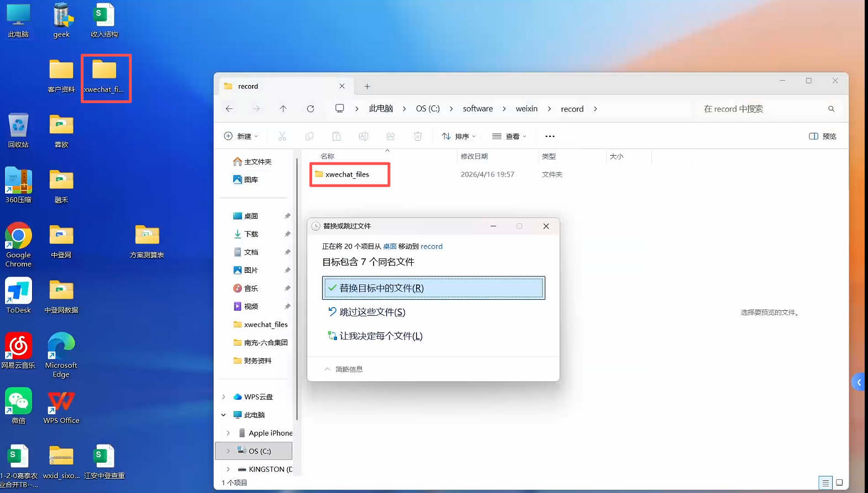Click the Share icon in Explorer toolbar

391,136
